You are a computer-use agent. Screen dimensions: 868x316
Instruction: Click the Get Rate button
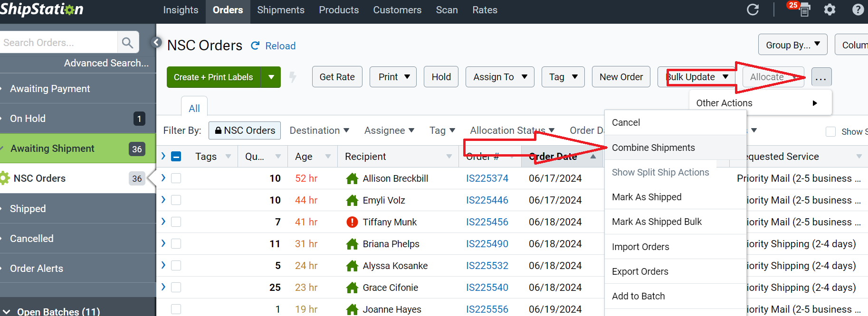[337, 77]
